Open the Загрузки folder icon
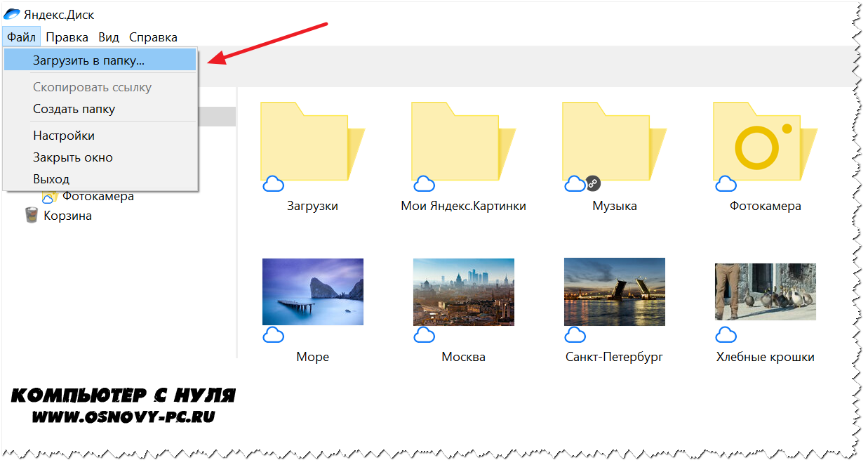 point(312,143)
